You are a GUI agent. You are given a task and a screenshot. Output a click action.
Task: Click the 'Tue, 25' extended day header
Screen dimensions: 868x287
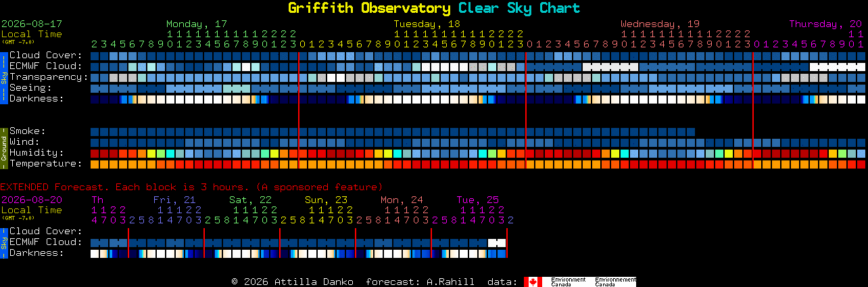point(477,200)
